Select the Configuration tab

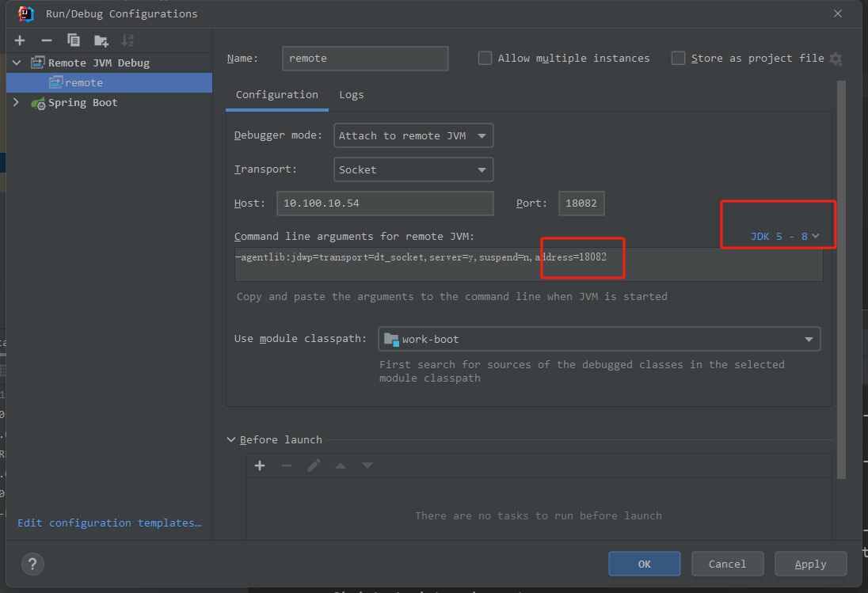coord(276,94)
